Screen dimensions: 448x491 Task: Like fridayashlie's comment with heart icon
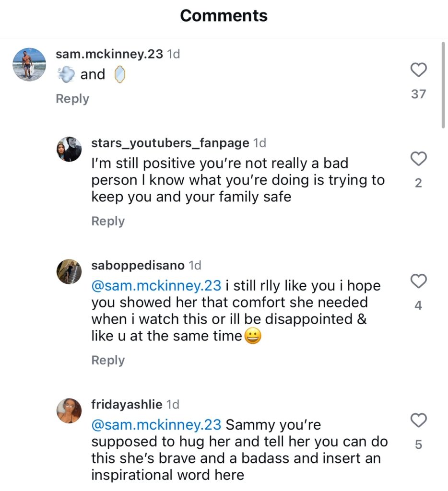[x=419, y=421]
